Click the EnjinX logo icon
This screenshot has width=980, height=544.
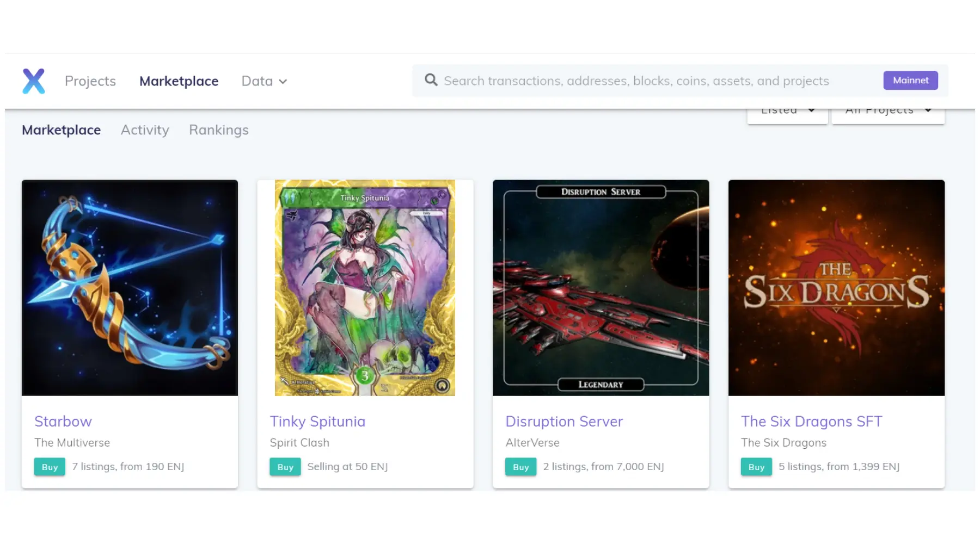(x=33, y=81)
